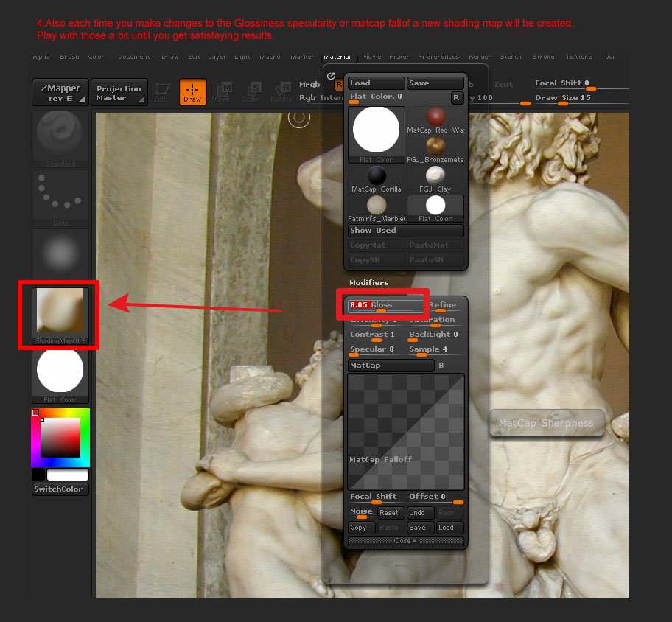Viewport: 672px width, 622px height.
Task: Launch Projection Master
Action: click(119, 92)
